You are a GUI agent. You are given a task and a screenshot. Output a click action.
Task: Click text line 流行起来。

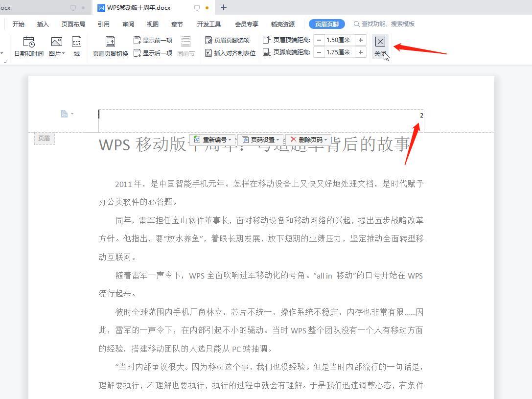117,293
